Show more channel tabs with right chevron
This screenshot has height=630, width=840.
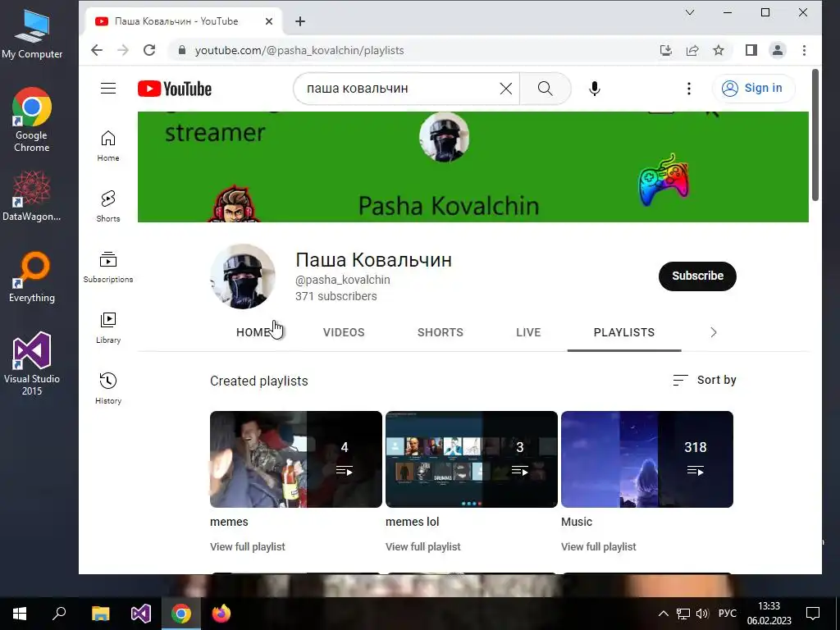(713, 332)
